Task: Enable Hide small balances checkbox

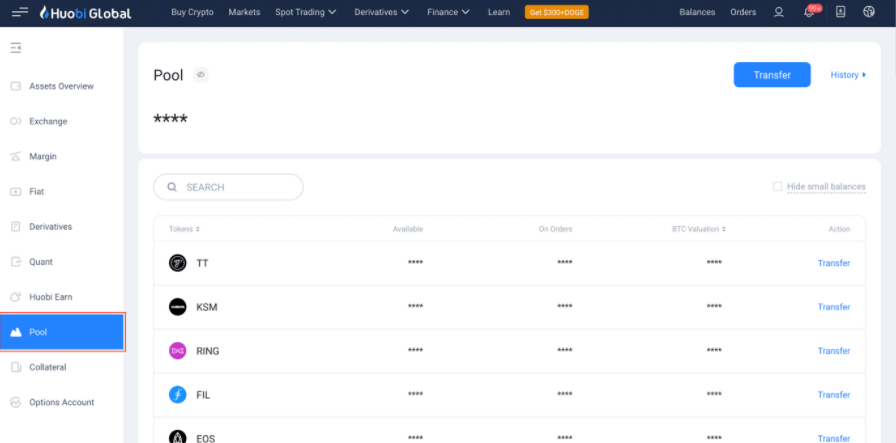Action: click(777, 186)
